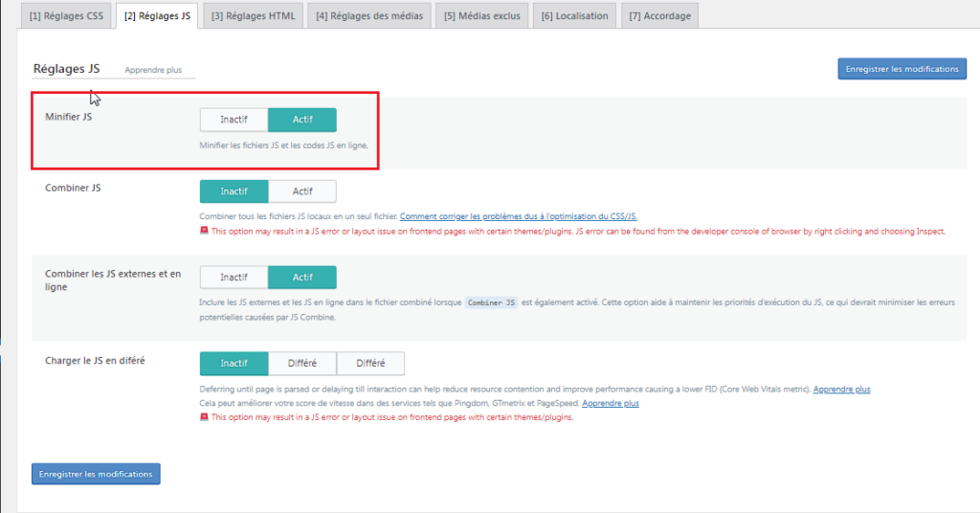Viewport: 980px width, 513px height.
Task: Open the [3] Réglages HTML tab
Action: (253, 15)
